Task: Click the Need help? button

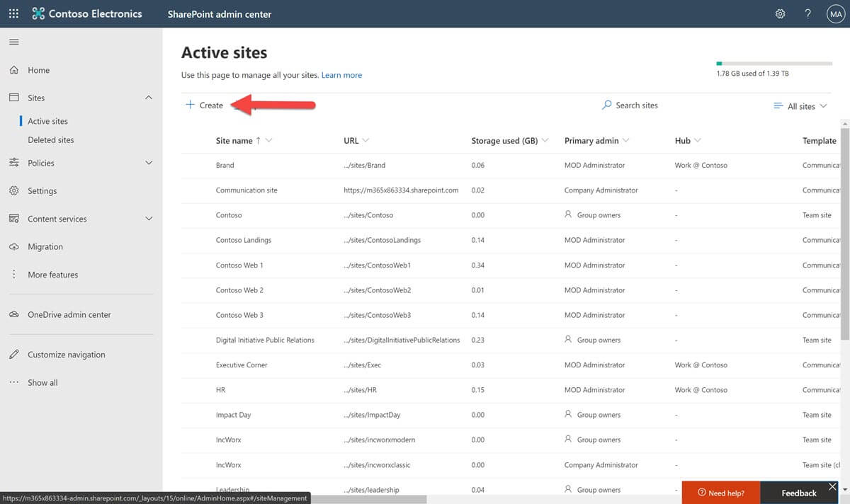Action: 721,493
